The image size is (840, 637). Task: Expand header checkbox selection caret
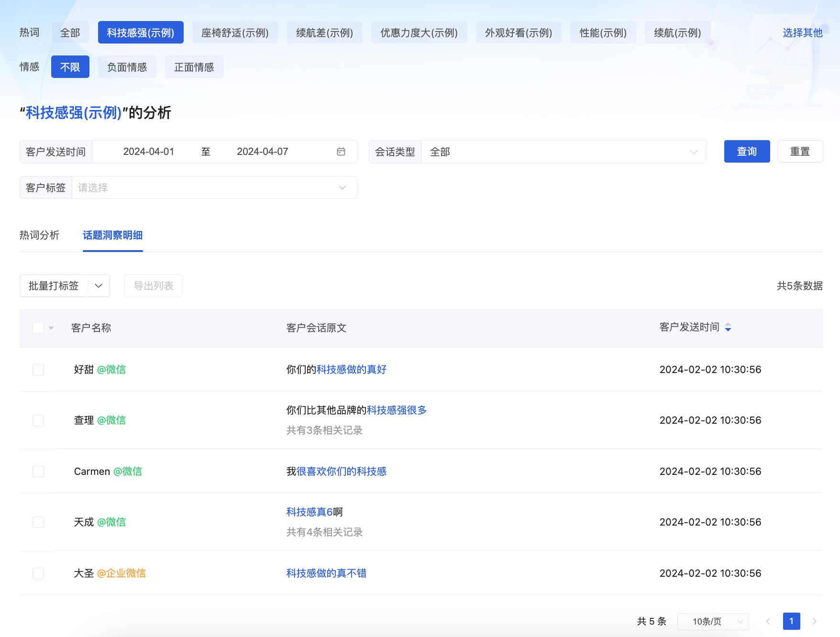(x=51, y=328)
